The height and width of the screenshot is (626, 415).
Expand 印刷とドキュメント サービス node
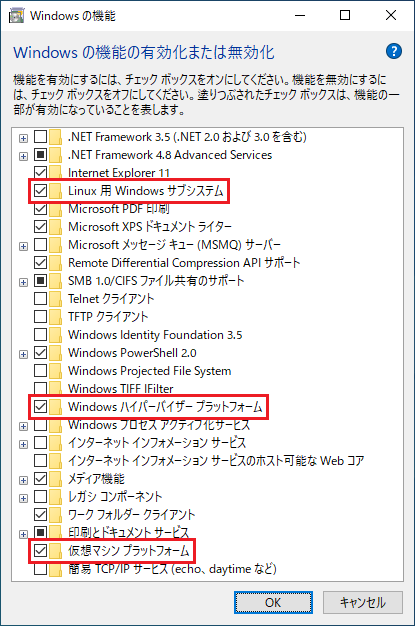(x=24, y=534)
